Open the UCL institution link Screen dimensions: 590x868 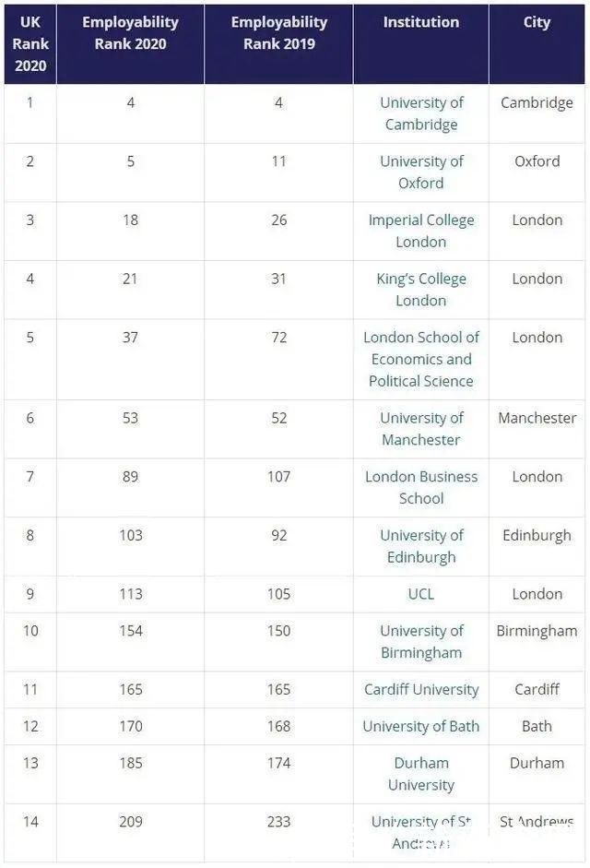[x=421, y=594]
